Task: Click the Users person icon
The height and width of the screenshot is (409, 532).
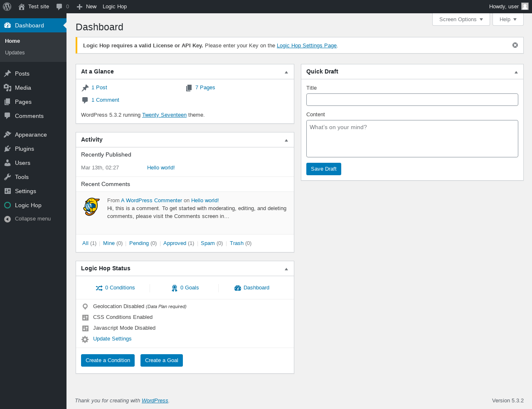Action: [7, 163]
